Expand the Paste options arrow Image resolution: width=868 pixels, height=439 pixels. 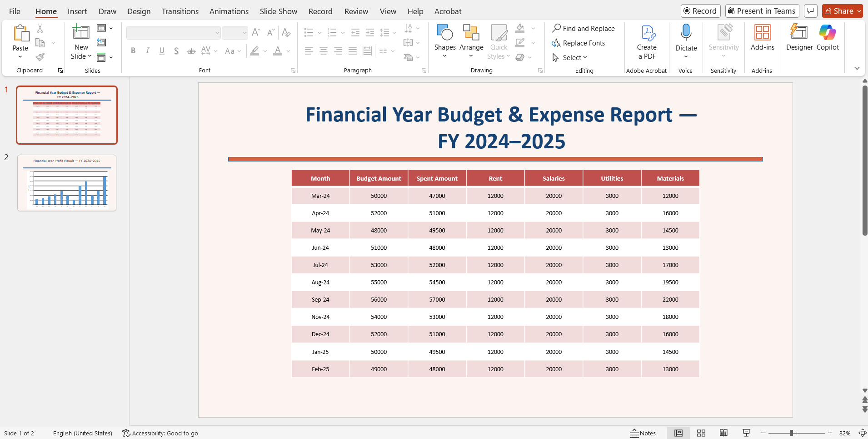[20, 57]
